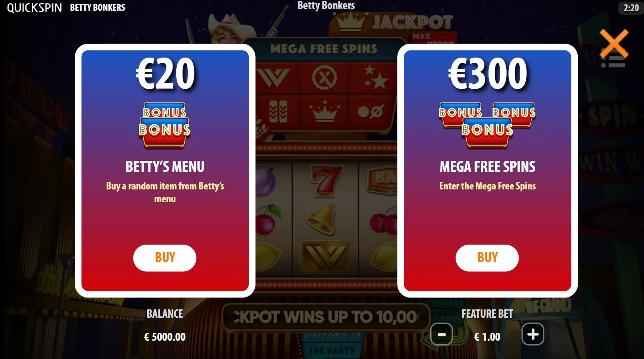Buy the €20 Betty's Menu feature
This screenshot has height=359, width=644.
coord(165,258)
